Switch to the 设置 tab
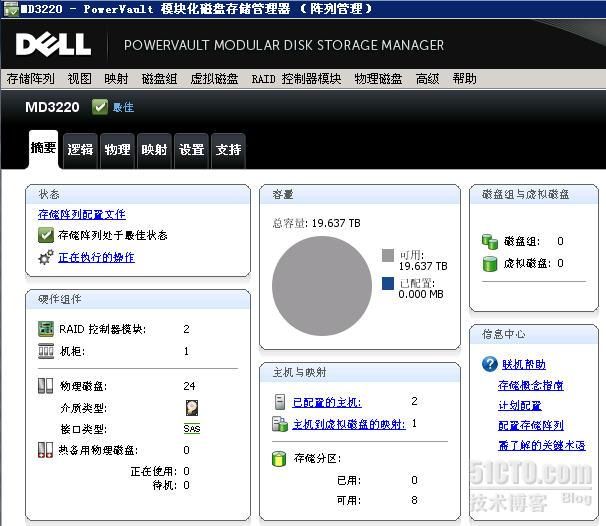The image size is (606, 526). 191,150
